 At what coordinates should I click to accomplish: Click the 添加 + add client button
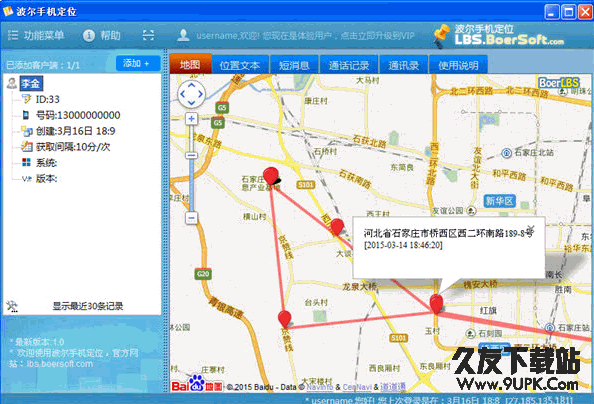[137, 63]
